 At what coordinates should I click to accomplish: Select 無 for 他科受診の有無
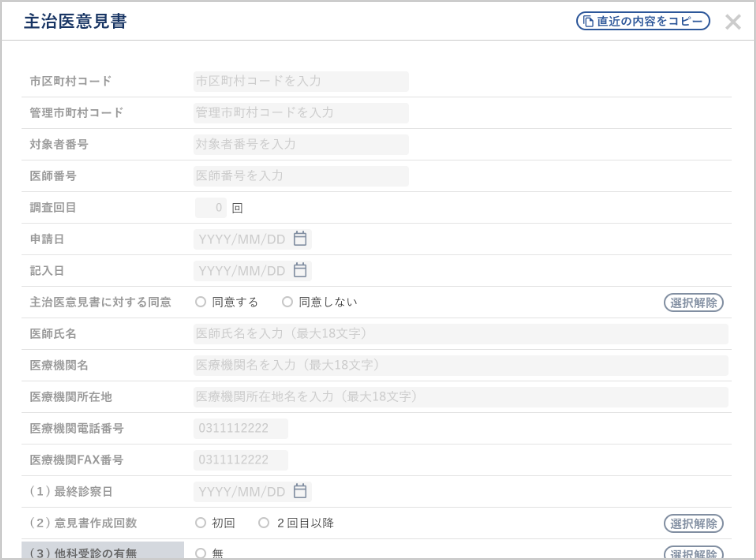point(201,553)
